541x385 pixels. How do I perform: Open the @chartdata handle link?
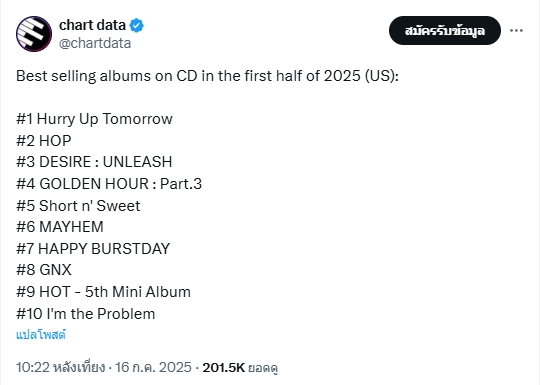pyautogui.click(x=95, y=43)
